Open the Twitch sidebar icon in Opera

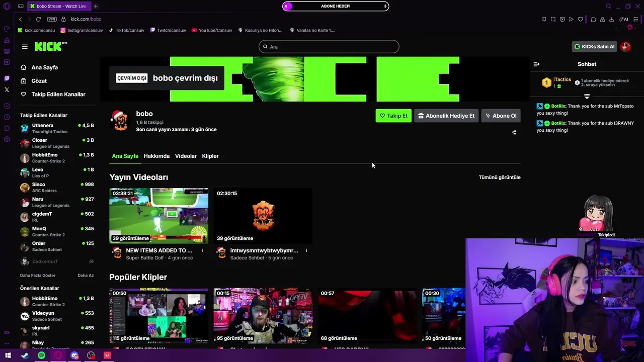[x=7, y=78]
